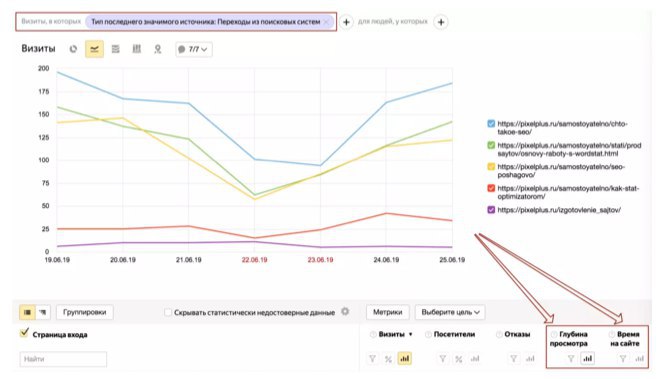Uncheck the Страница входа checkbox

point(24,333)
